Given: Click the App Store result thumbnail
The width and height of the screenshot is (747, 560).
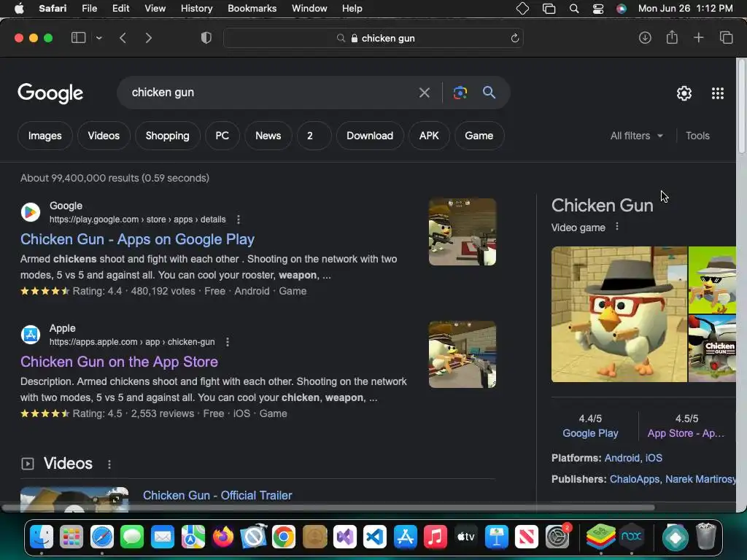Looking at the screenshot, I should 462,354.
